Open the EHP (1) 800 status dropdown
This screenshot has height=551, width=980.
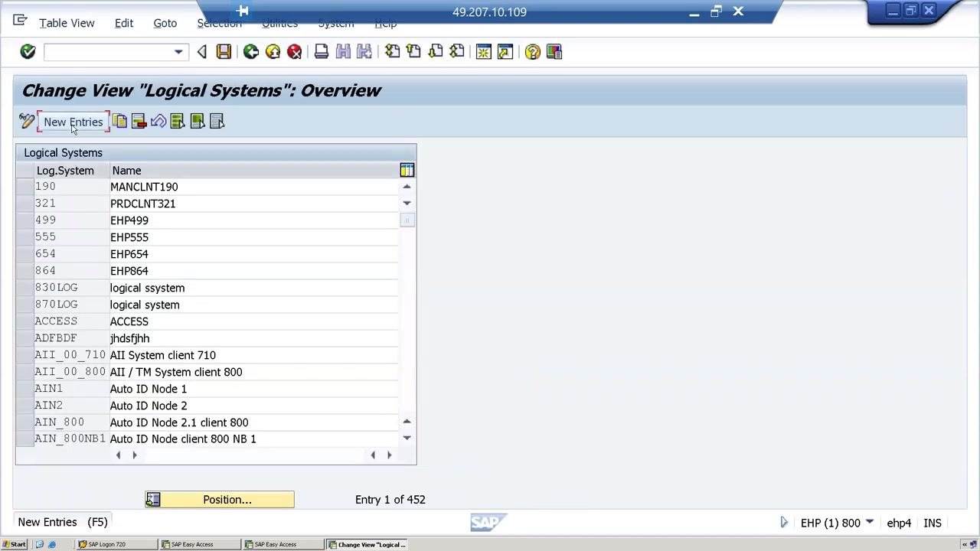click(870, 522)
